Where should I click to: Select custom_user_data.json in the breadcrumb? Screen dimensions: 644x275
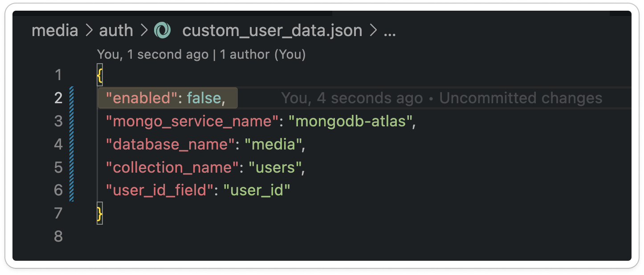(x=272, y=31)
